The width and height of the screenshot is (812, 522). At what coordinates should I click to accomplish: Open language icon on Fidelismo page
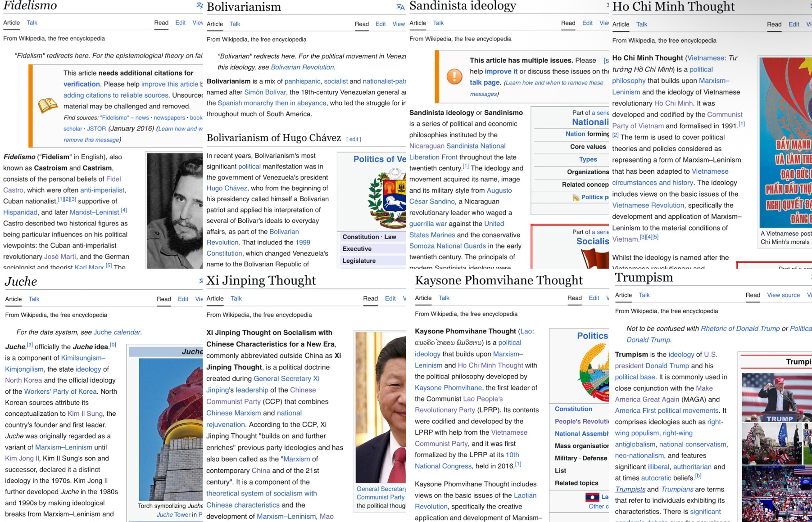tap(199, 5)
